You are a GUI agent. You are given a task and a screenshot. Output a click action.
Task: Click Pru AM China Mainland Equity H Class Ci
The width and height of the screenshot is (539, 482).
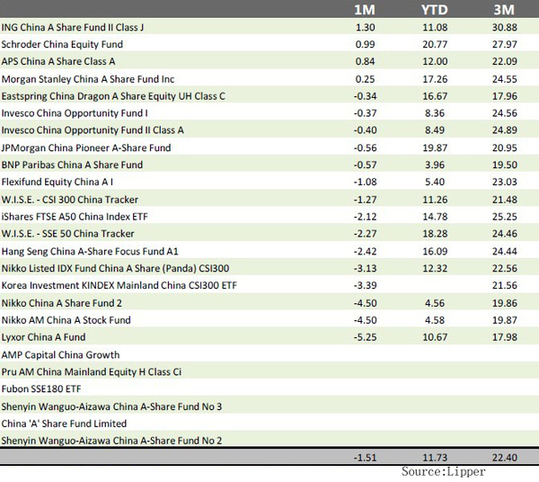[x=91, y=372]
